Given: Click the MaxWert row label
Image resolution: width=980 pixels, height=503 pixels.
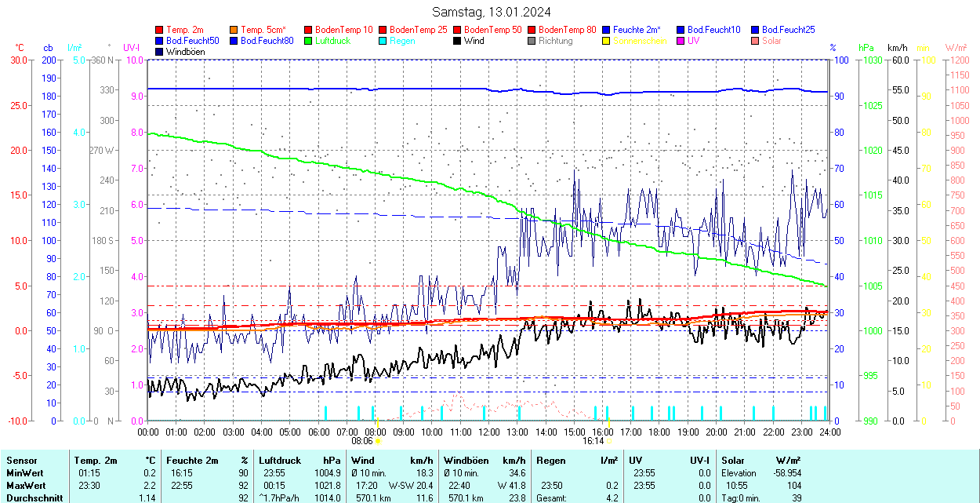Looking at the screenshot, I should coord(26,486).
